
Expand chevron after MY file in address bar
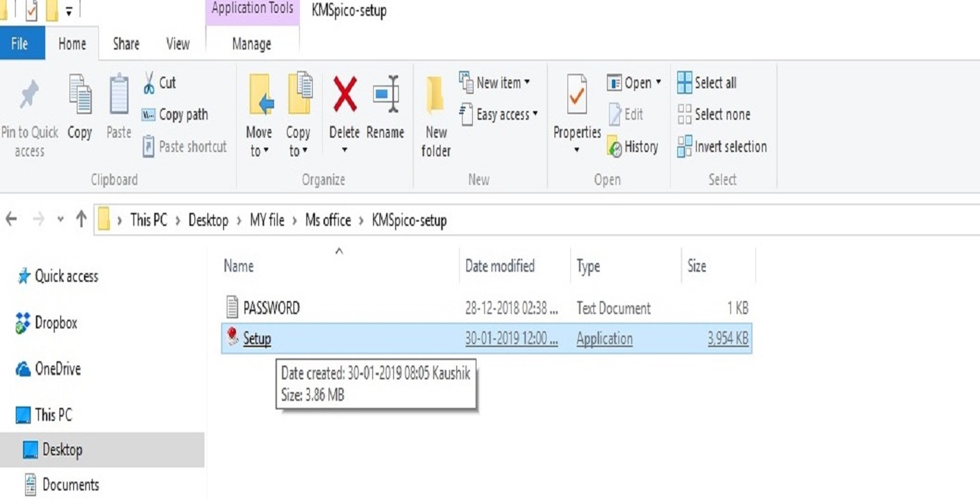click(x=295, y=220)
